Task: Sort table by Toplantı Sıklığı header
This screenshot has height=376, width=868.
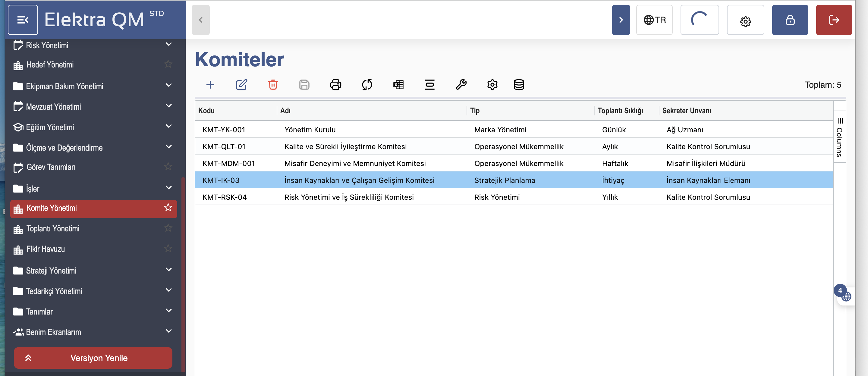Action: pos(620,111)
